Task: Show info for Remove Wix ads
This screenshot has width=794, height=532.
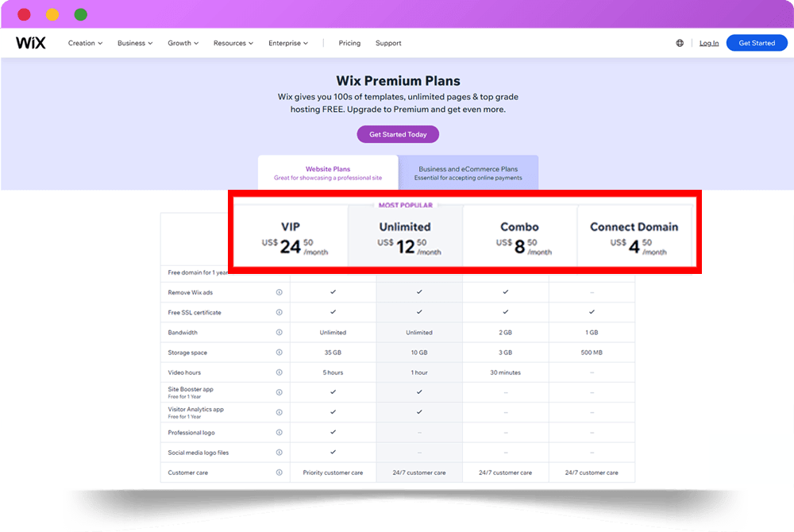Action: 279,292
